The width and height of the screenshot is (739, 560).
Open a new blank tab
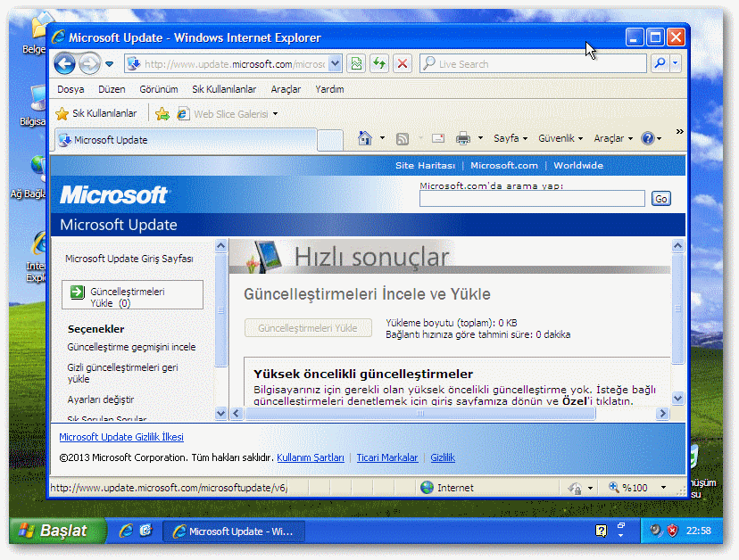tap(330, 140)
